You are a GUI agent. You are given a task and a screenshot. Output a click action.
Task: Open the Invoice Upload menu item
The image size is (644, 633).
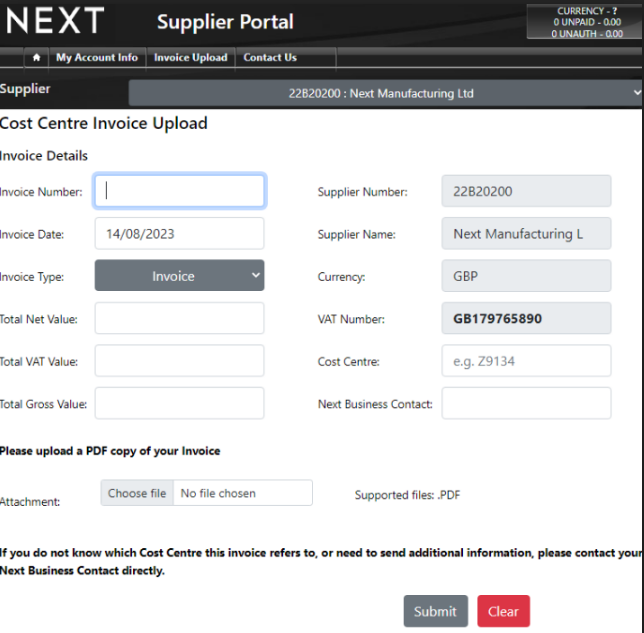[x=190, y=58]
